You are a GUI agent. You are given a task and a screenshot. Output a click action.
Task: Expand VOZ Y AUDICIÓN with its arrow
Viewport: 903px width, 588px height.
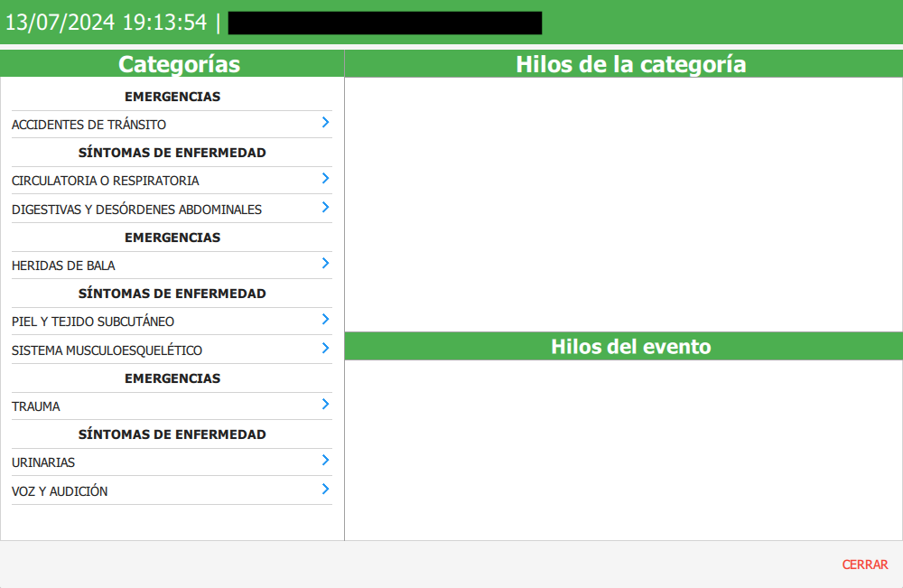pos(324,490)
